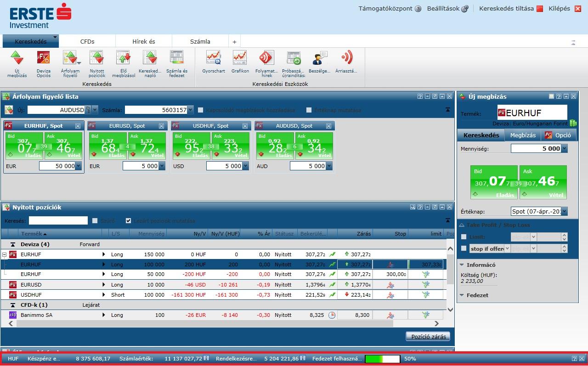Toggle the Szűrő checkbox
The image size is (588, 366).
click(x=95, y=221)
